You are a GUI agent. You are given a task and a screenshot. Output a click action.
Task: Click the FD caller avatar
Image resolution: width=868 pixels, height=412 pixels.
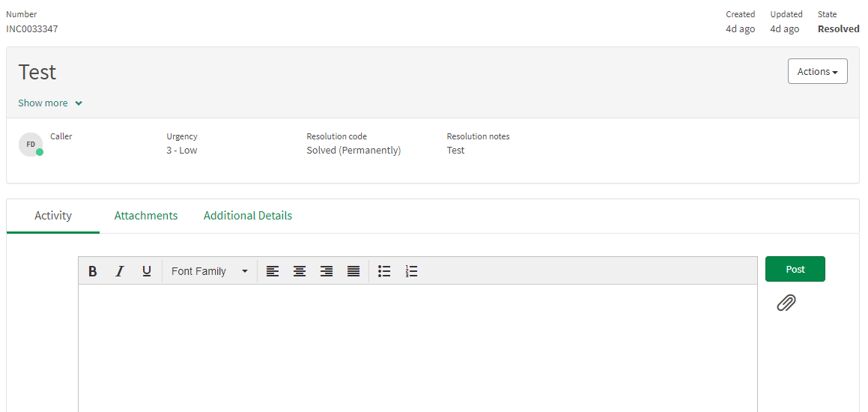(x=31, y=145)
